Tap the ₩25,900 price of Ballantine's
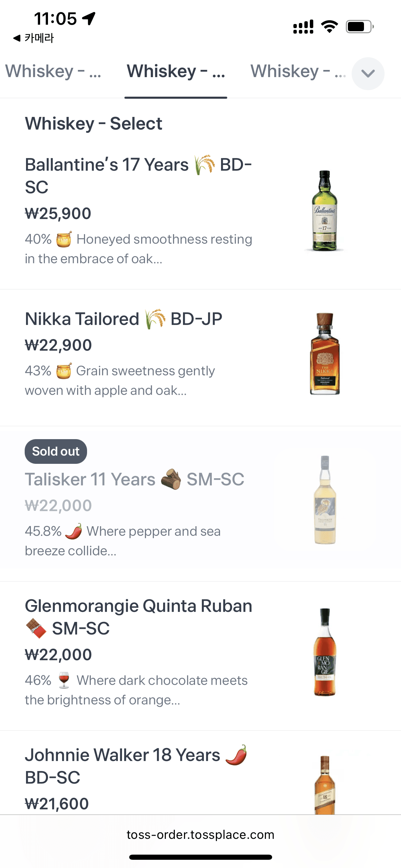401x868 pixels. (58, 214)
